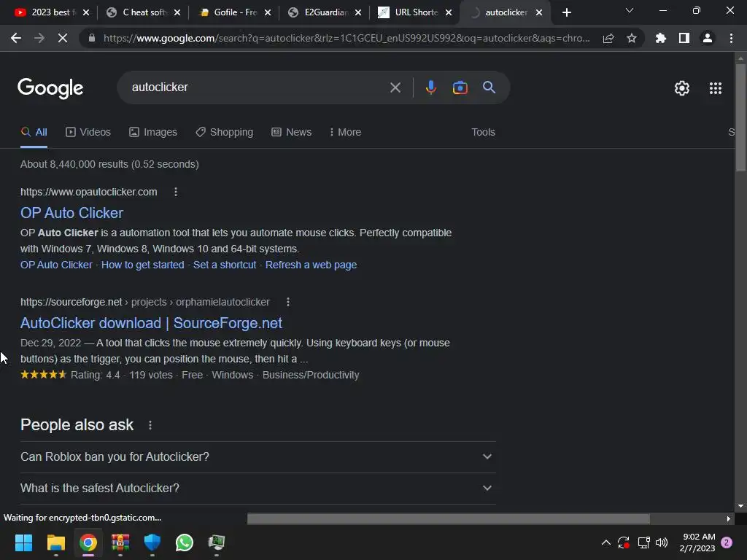The image size is (747, 560).
Task: Close the Gofile tab
Action: point(268,12)
